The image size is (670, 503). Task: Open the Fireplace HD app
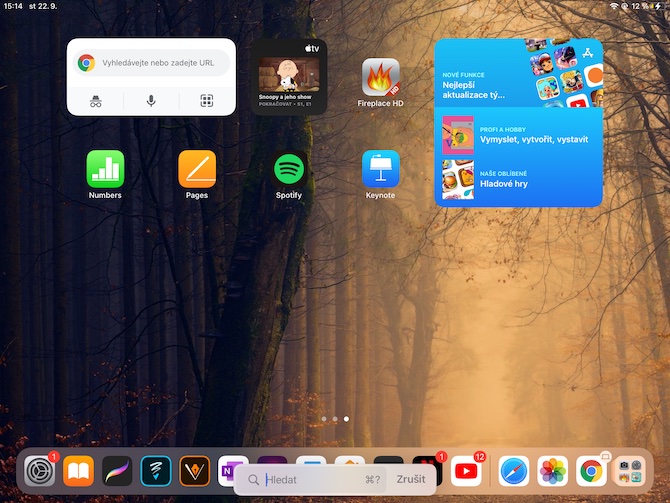[381, 77]
